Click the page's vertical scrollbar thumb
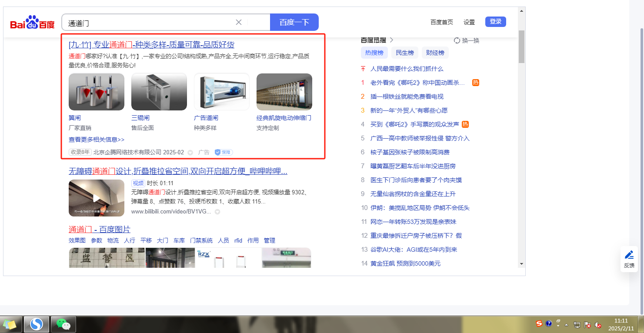Screen dimensions: 644x333 pyautogui.click(x=521, y=47)
